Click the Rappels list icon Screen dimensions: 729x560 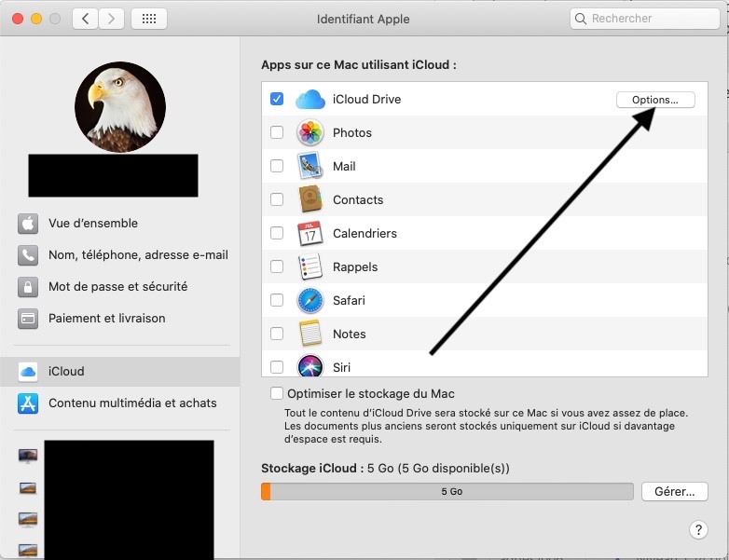pos(310,266)
